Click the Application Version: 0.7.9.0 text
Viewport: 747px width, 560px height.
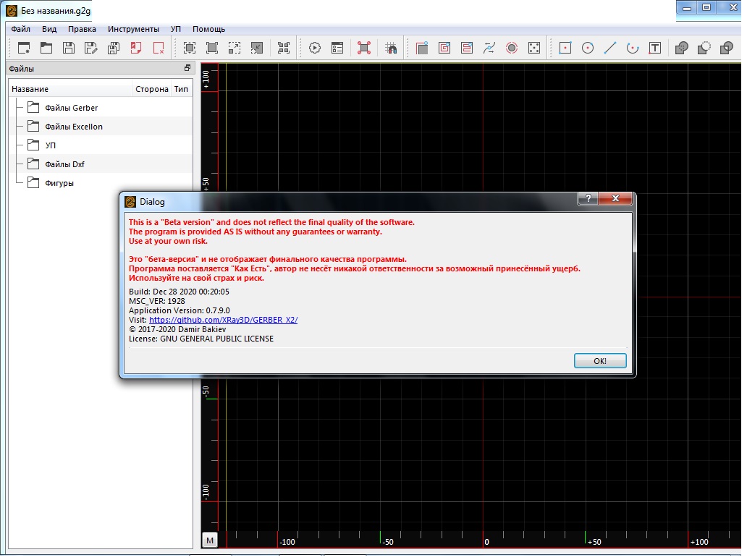coord(179,310)
